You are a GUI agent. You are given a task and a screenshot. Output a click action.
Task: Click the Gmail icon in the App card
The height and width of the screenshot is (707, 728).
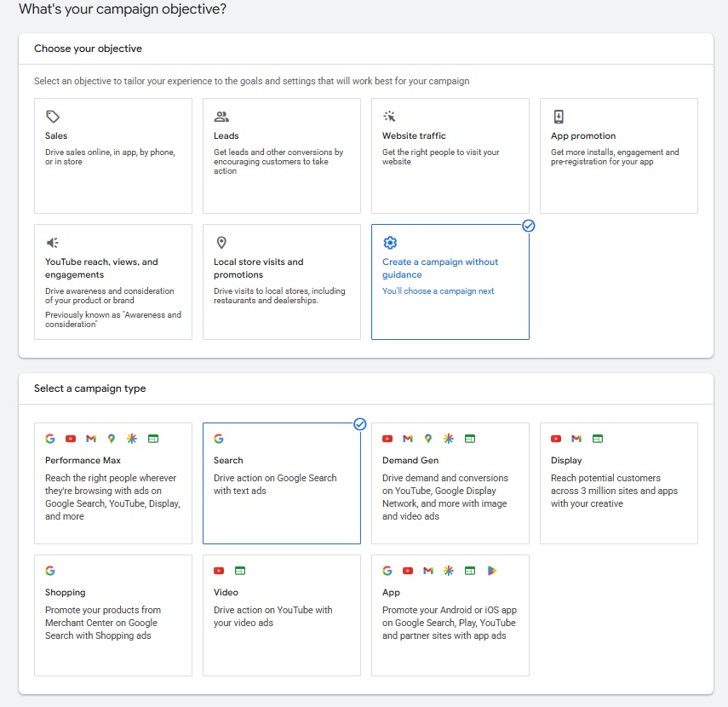click(x=428, y=571)
